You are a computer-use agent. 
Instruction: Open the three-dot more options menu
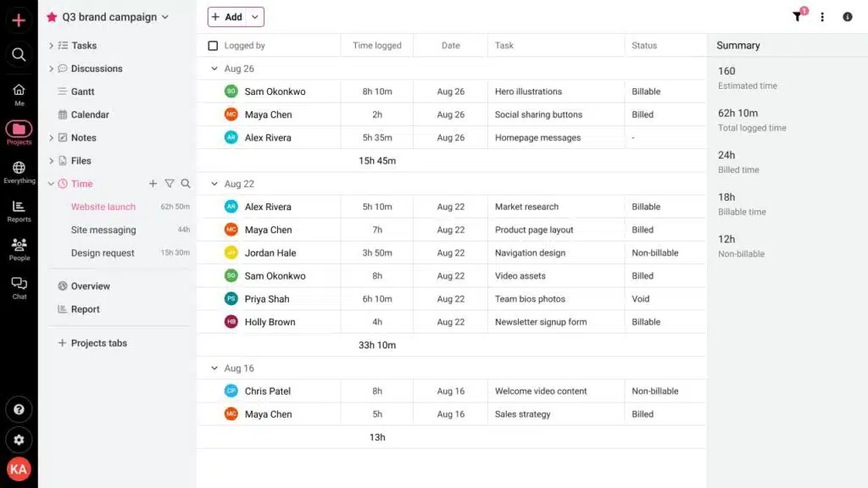click(822, 17)
